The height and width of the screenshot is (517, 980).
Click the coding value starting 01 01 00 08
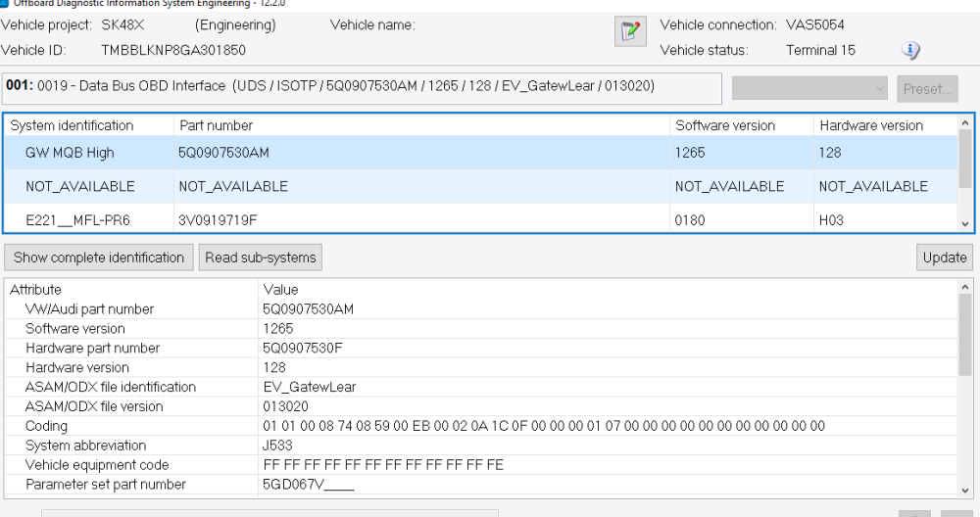tap(544, 426)
